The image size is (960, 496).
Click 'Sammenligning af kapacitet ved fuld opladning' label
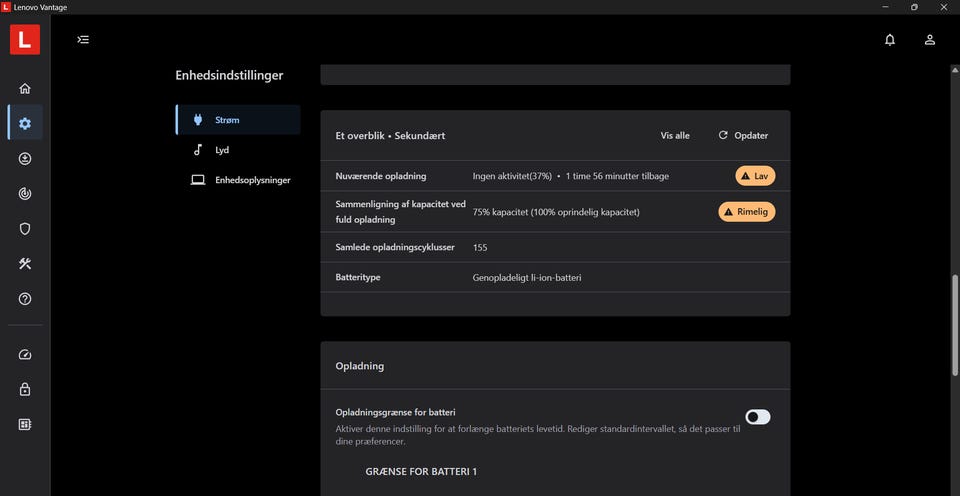tap(401, 212)
